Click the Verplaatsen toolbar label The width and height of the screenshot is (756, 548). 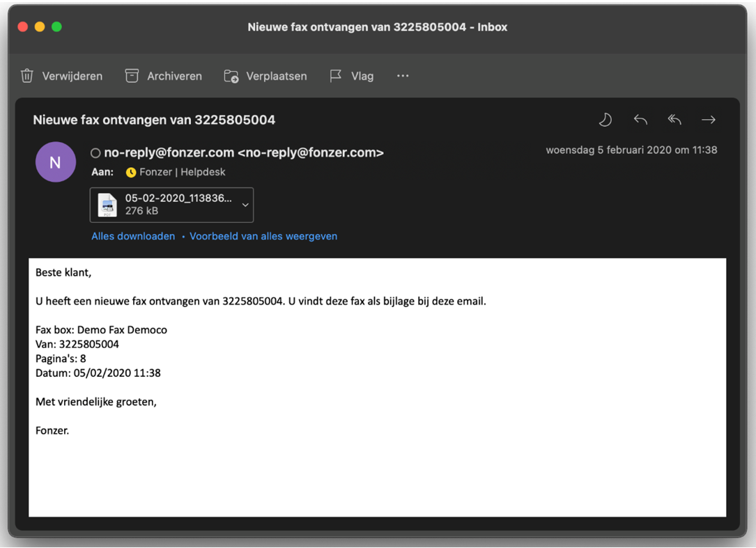pos(276,76)
